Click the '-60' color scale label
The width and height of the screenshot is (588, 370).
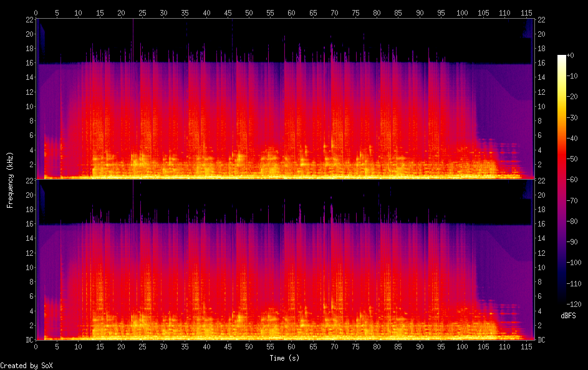572,179
